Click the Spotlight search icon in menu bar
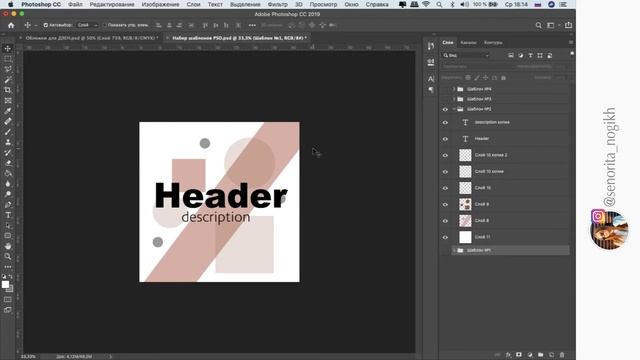The image size is (640, 360). (439, 4)
